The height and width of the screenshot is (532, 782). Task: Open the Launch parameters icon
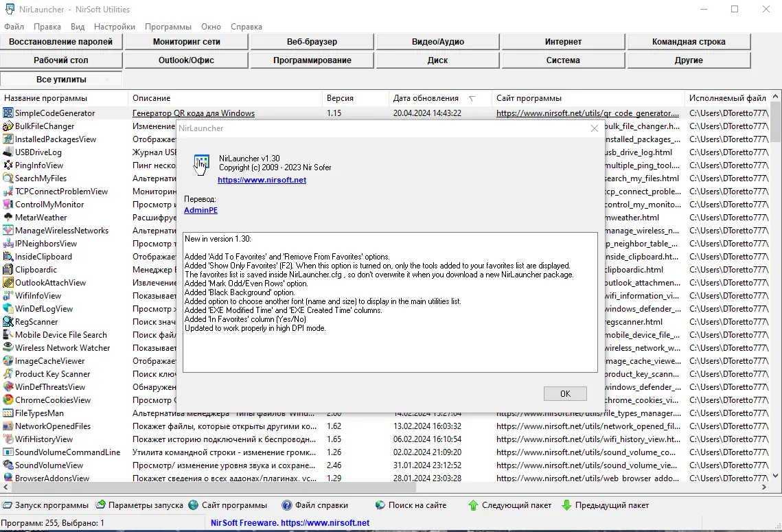[100, 505]
